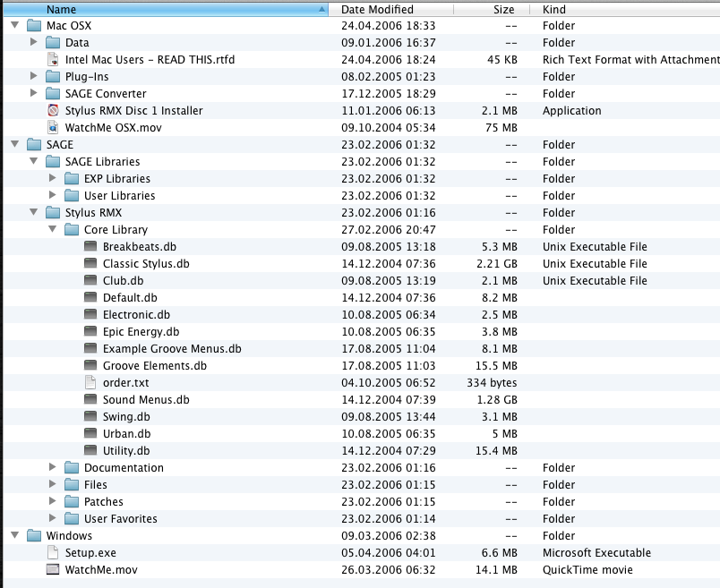Click the Intel Mac Users READ THIS.rtfd icon
Image resolution: width=720 pixels, height=588 pixels.
(x=52, y=60)
